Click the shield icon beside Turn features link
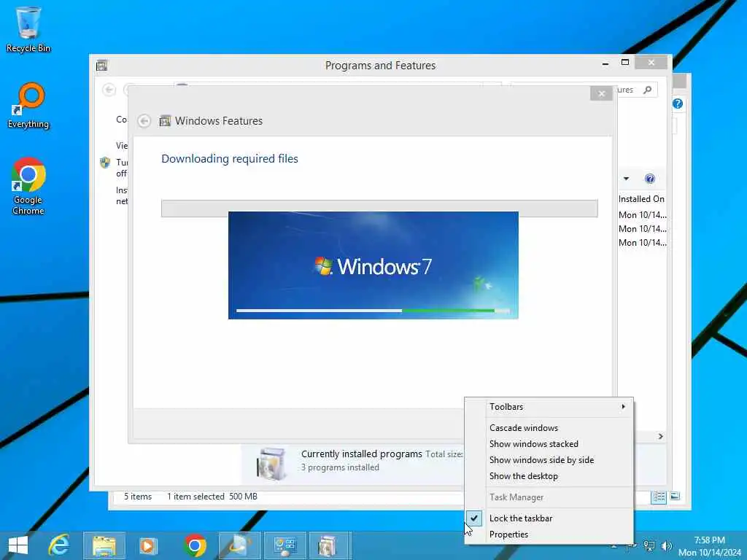This screenshot has width=747, height=560. click(105, 163)
